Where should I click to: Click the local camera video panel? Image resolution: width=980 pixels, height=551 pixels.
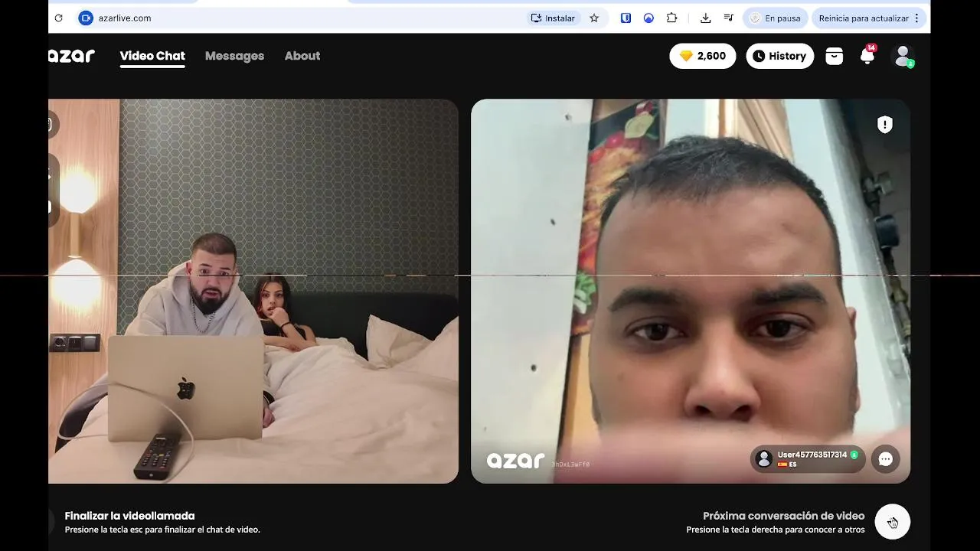253,291
